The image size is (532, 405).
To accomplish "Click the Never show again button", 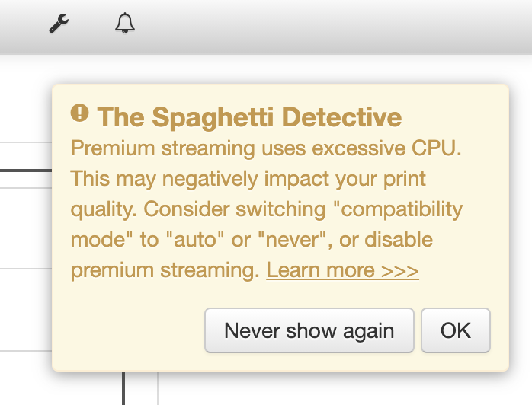I will [309, 330].
